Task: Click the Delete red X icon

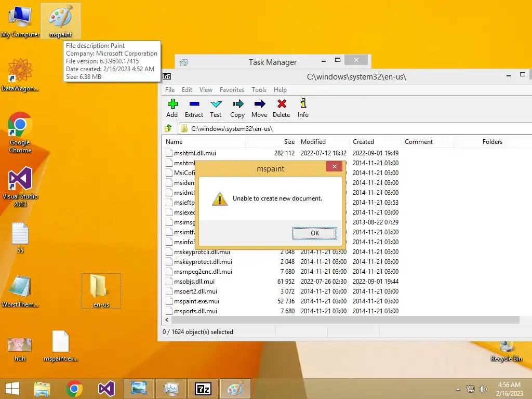Action: (282, 104)
